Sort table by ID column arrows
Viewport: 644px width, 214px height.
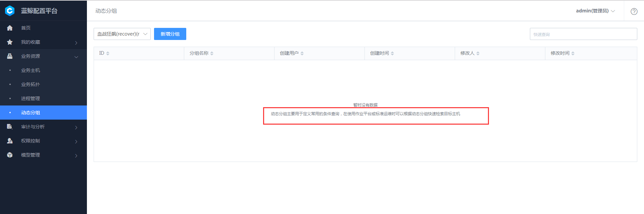(x=108, y=53)
